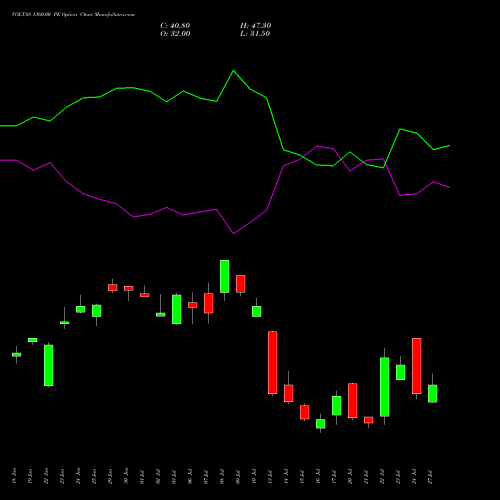Click the peak of the green indicator line
Screen dimensions: 500x500
coord(233,71)
